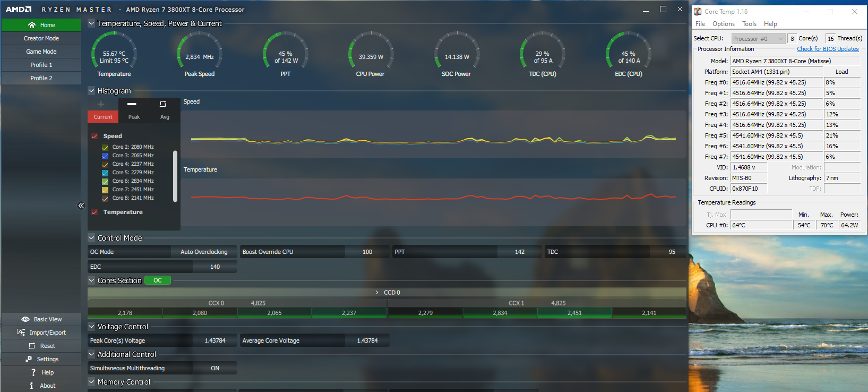Toggle the Core 5: 2279 MHz checkbox
Viewport: 868px width, 392px height.
[105, 173]
